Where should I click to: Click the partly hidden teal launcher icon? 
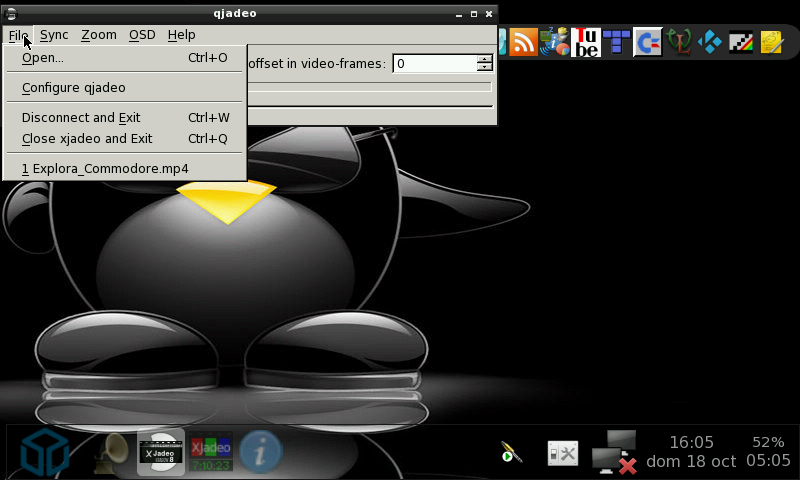click(x=502, y=42)
